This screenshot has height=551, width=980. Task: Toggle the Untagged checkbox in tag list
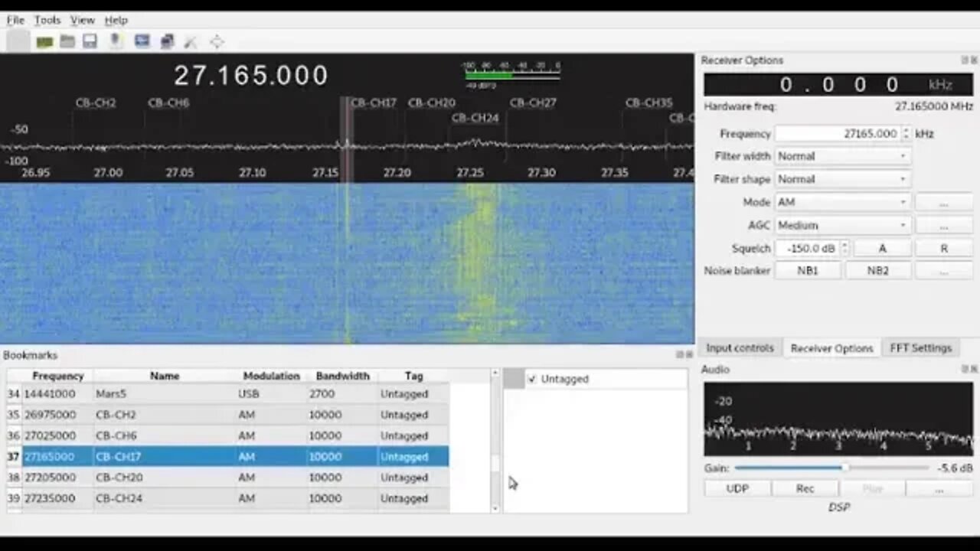click(532, 379)
